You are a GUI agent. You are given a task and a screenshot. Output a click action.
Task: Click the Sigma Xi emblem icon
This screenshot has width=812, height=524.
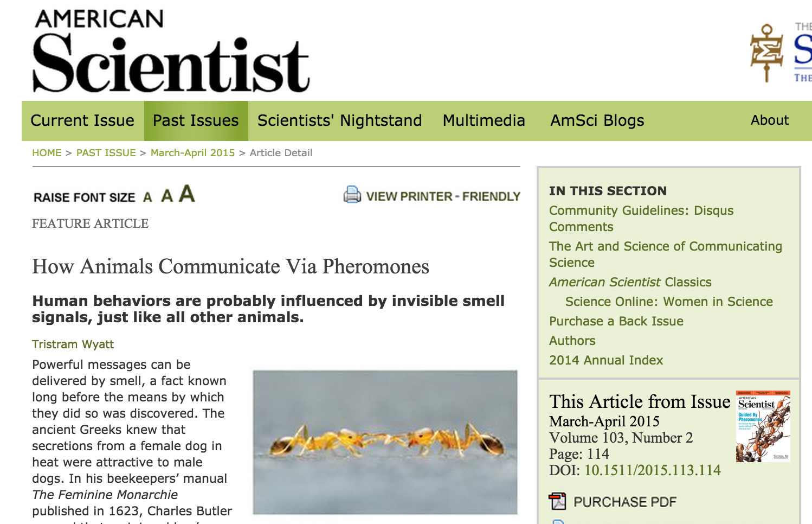766,53
